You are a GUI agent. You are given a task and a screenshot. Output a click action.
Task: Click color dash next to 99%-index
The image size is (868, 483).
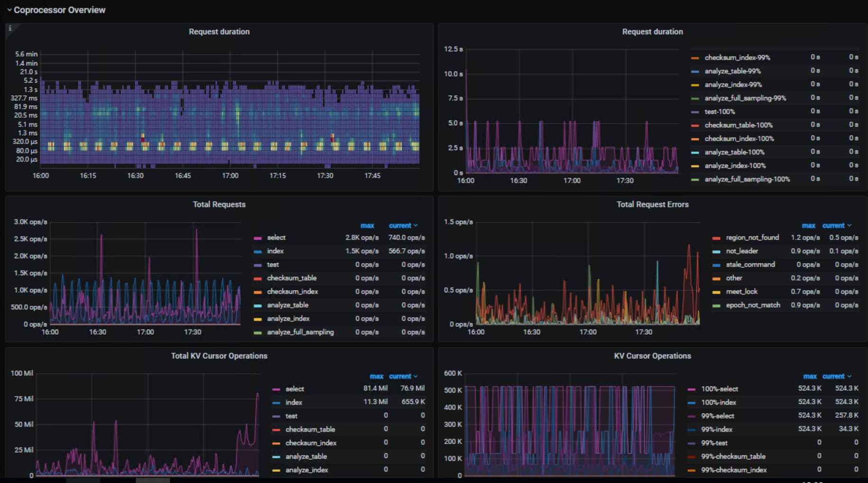click(692, 430)
